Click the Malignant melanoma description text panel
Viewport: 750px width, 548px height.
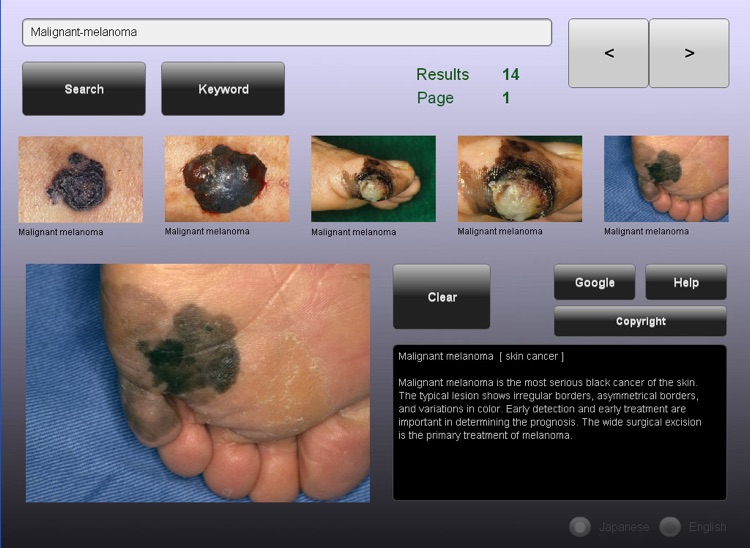tap(560, 422)
